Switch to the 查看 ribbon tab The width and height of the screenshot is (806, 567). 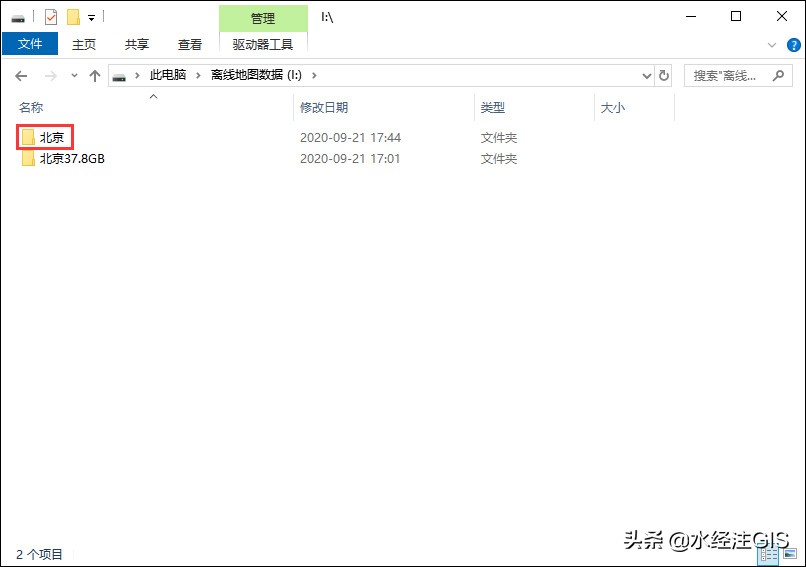coord(190,44)
